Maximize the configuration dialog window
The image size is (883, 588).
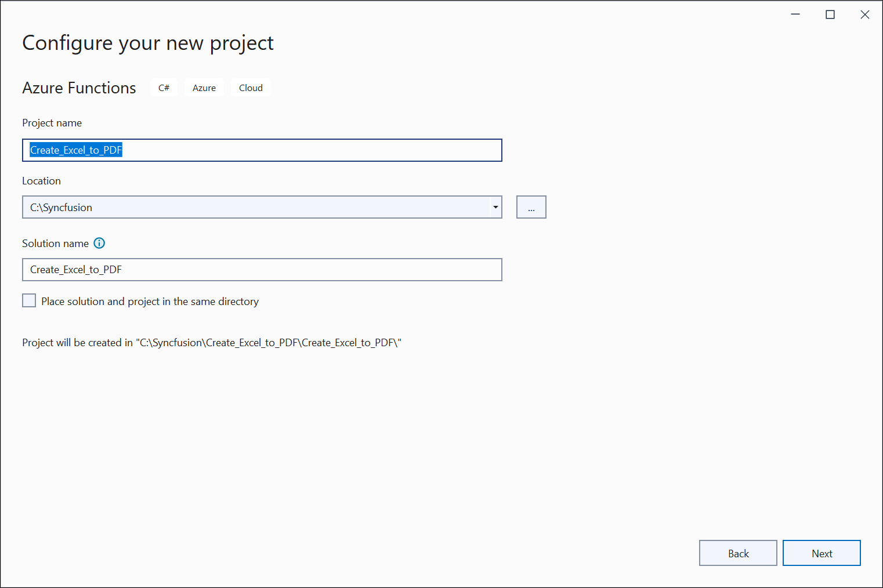coord(830,14)
